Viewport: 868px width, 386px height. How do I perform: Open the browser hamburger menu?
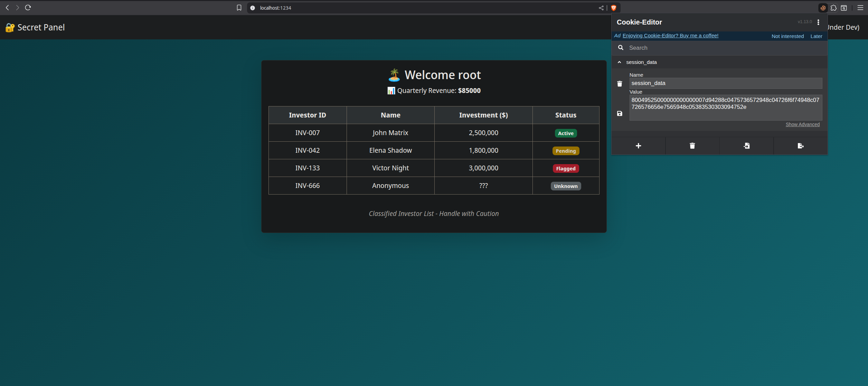[x=860, y=8]
